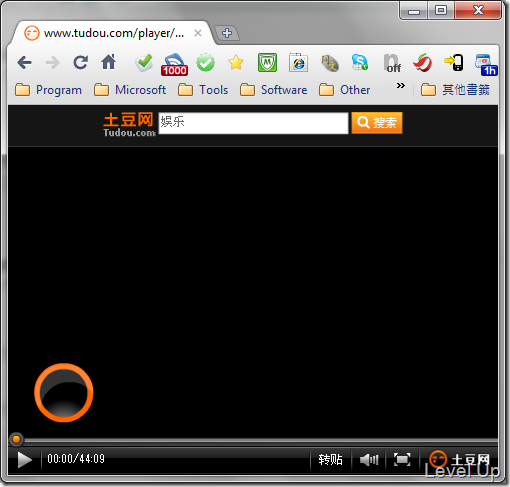Open the Tools bookmarks folder
The width and height of the screenshot is (510, 487).
click(x=203, y=90)
